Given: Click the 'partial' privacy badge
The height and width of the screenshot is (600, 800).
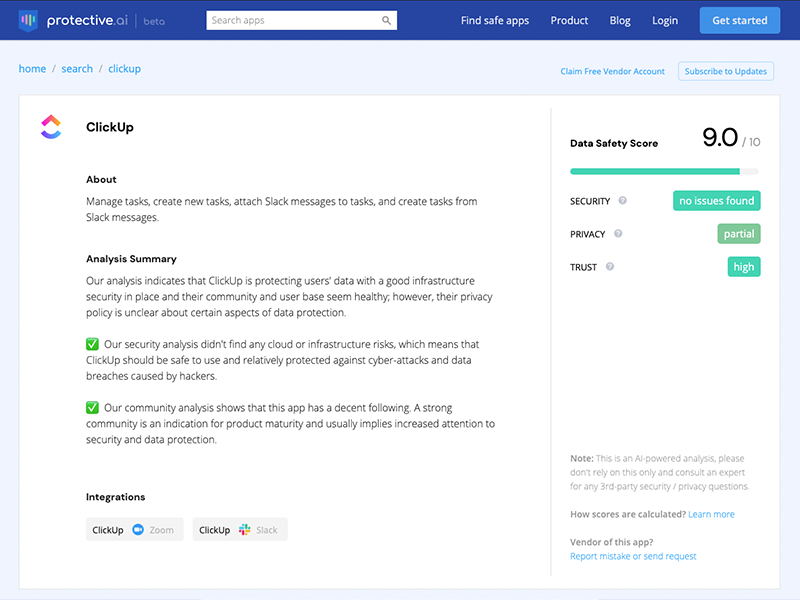Looking at the screenshot, I should [739, 234].
